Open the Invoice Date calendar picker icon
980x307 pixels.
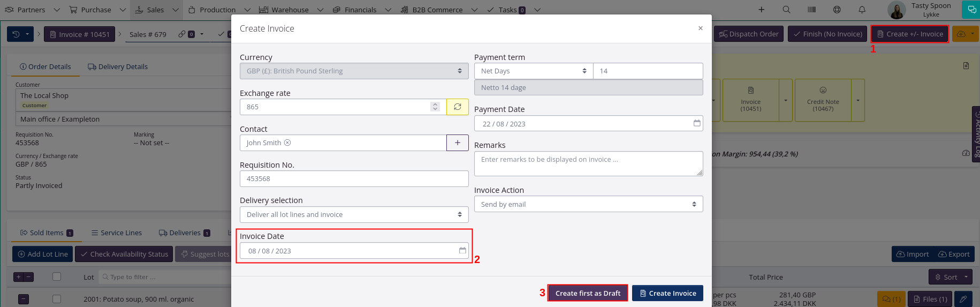462,250
